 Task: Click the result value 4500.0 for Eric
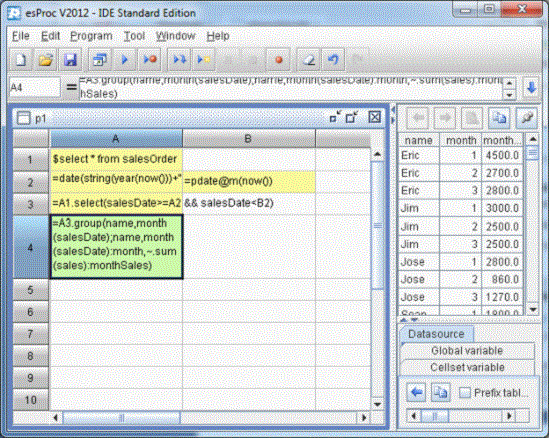(502, 155)
